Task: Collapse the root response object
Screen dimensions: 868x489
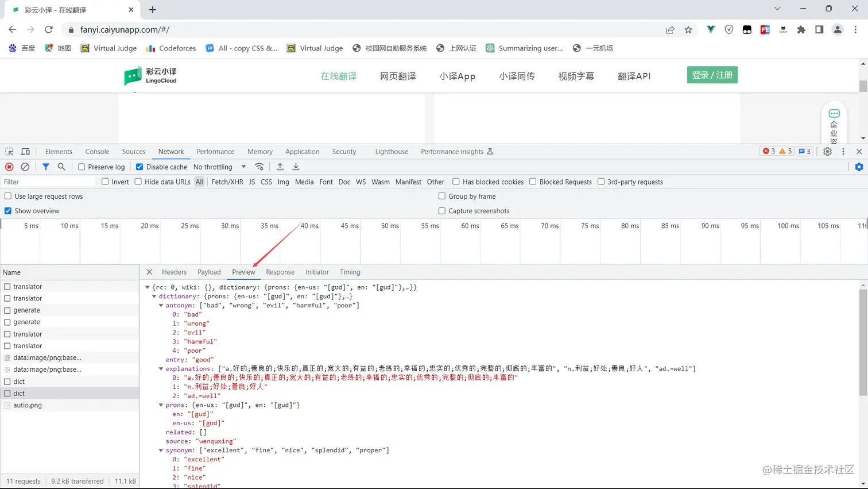Action: (148, 287)
